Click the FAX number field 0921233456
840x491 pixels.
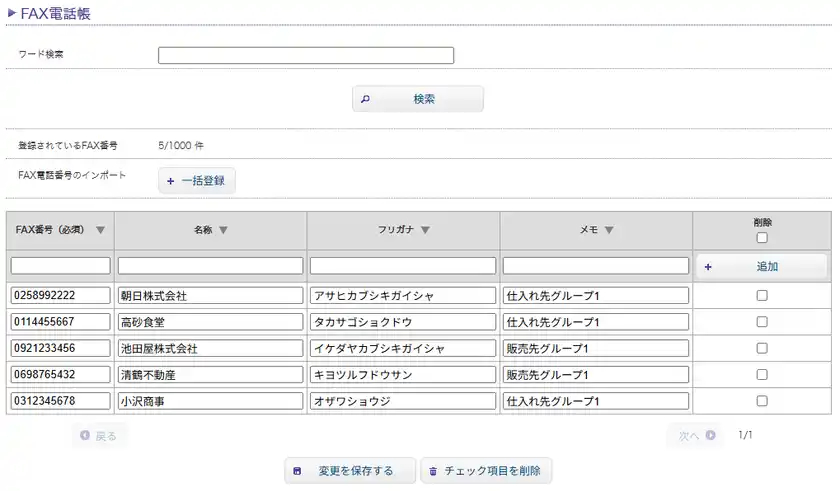tap(61, 348)
